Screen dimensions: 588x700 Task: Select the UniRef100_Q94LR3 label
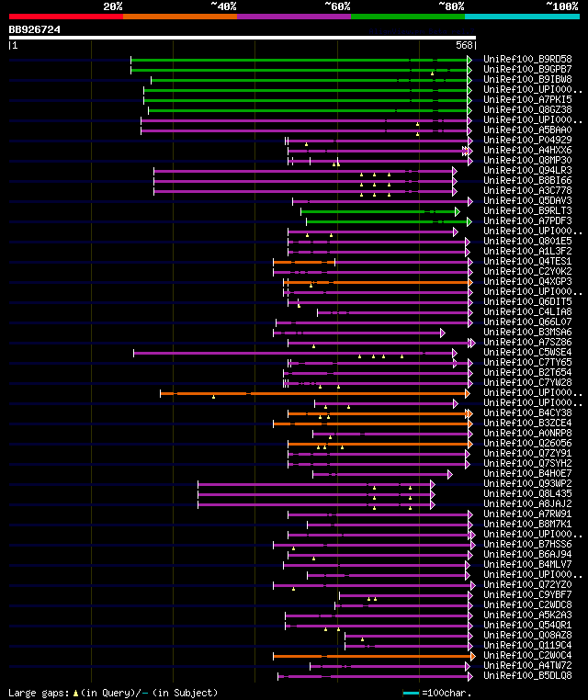tap(527, 171)
